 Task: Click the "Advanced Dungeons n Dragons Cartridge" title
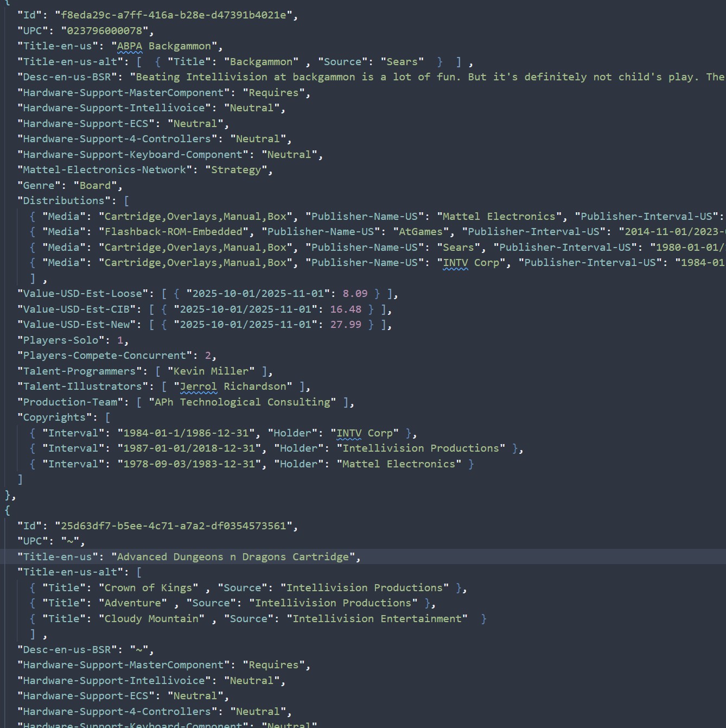point(233,557)
